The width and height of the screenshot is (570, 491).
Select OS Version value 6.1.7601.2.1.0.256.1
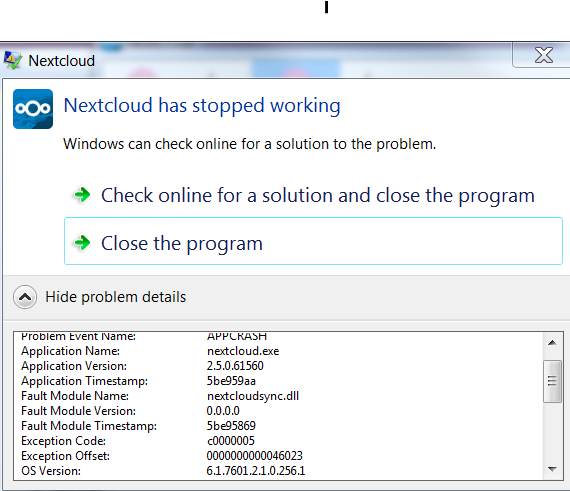tap(256, 471)
